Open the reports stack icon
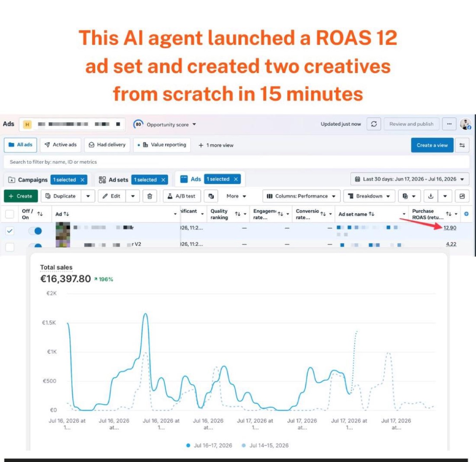This screenshot has width=476, height=462. coord(409,196)
